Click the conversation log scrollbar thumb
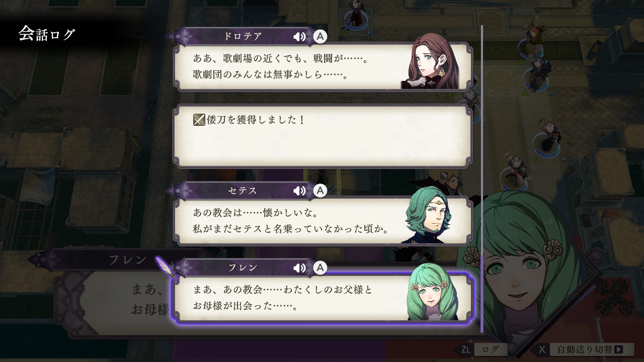644x362 pixels. pos(482,294)
